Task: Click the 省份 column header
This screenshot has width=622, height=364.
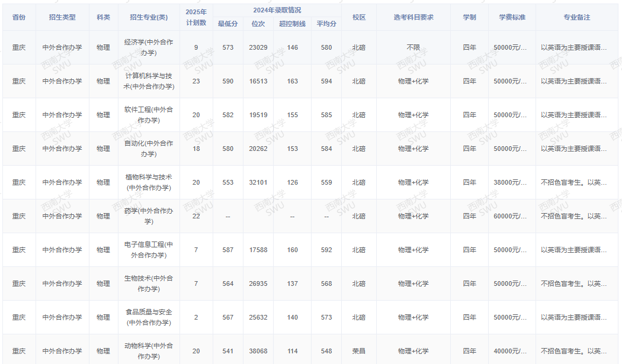Action: tap(19, 17)
